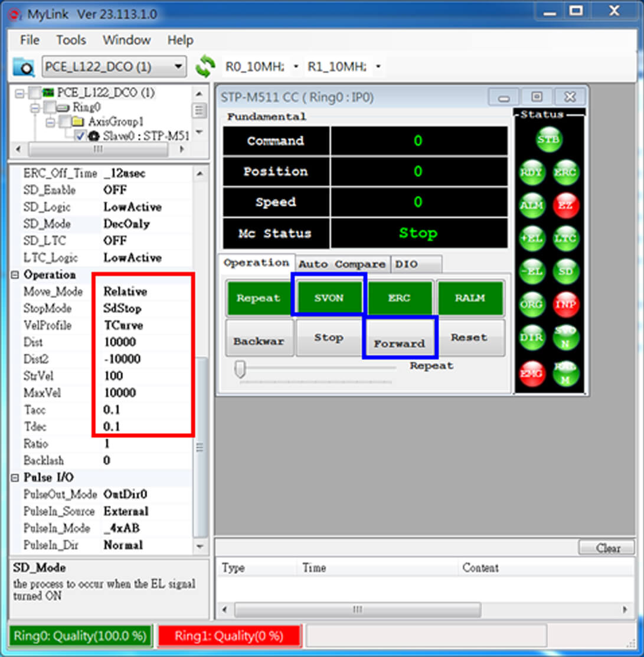This screenshot has height=657, width=644.
Task: Collapse the Pulse I/O property group
Action: (15, 478)
